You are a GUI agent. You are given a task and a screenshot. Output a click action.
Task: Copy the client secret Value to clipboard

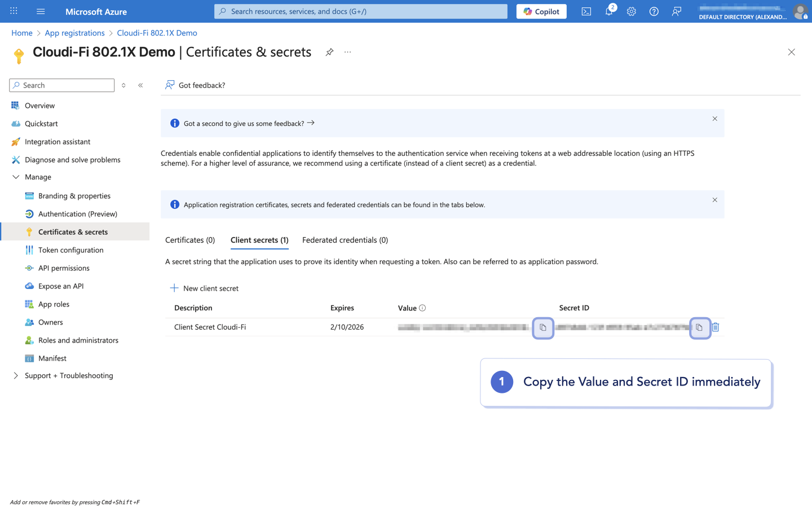coord(543,327)
